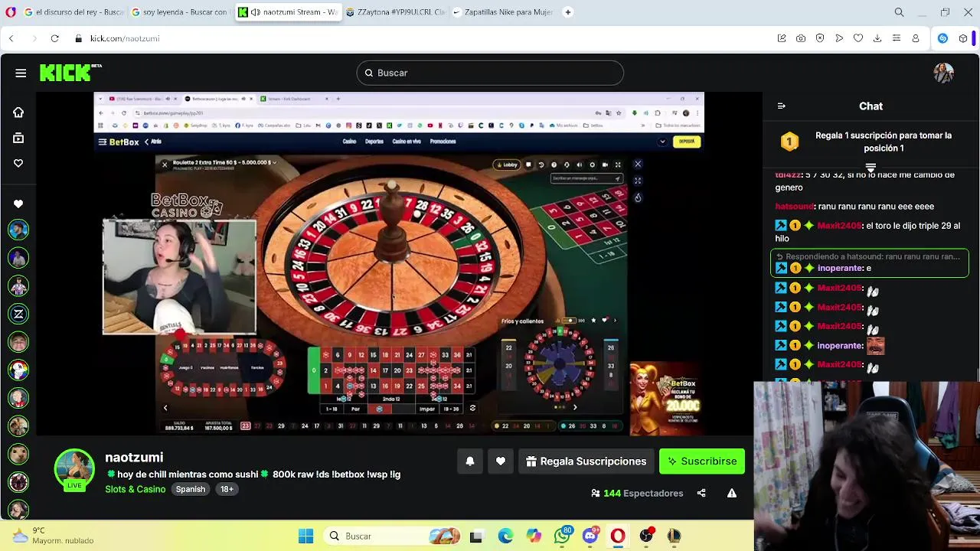This screenshot has width=980, height=551.
Task: Click the Opera taskbar icon
Action: pos(618,536)
